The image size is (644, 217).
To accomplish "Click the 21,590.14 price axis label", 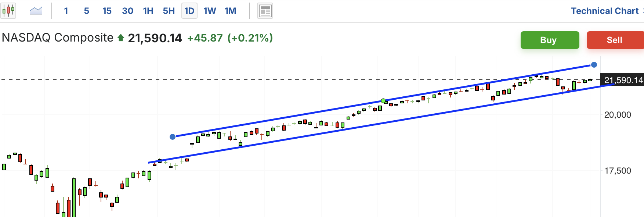I will (622, 80).
